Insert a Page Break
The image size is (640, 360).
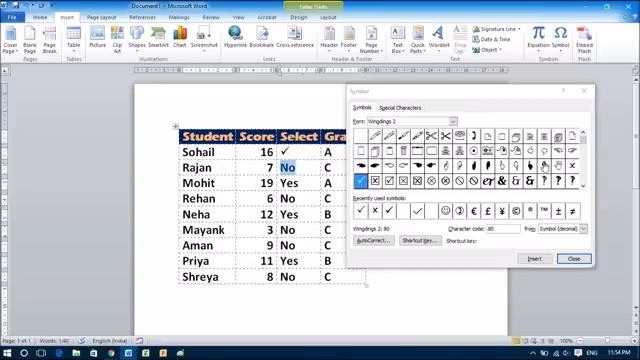[x=49, y=40]
